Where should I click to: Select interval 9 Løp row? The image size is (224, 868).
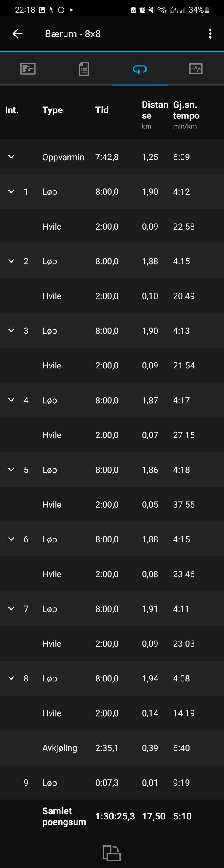pos(112,783)
